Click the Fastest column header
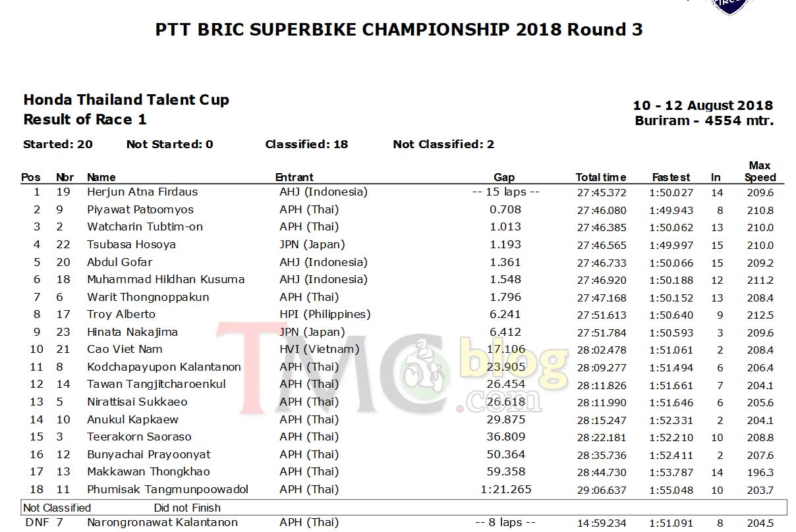The width and height of the screenshot is (796, 532). pos(671,177)
